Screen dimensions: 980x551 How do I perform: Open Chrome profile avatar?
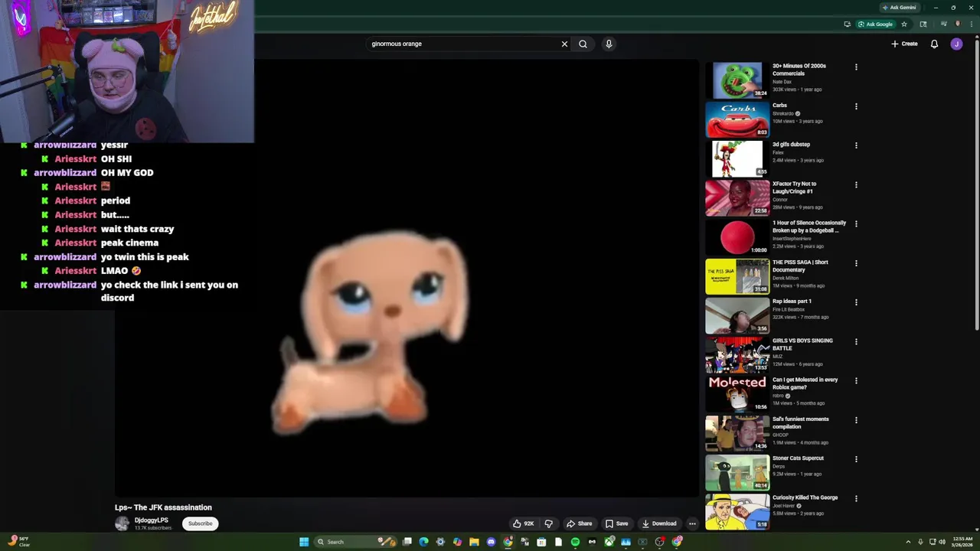(x=958, y=24)
